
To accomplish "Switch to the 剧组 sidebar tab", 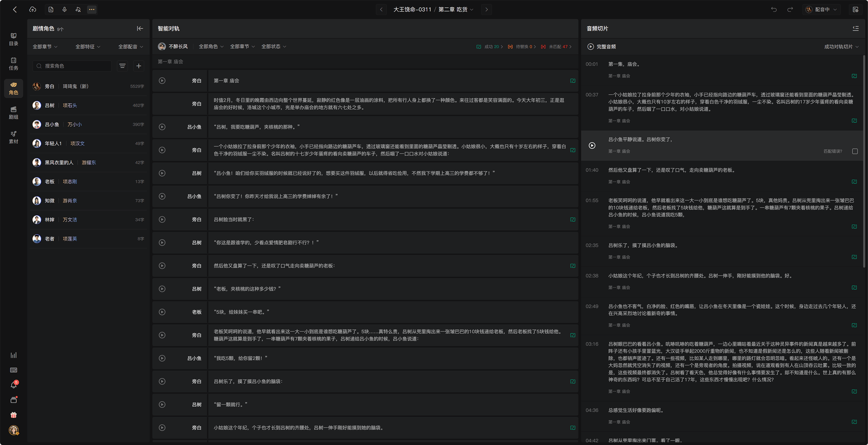I will coord(14,113).
